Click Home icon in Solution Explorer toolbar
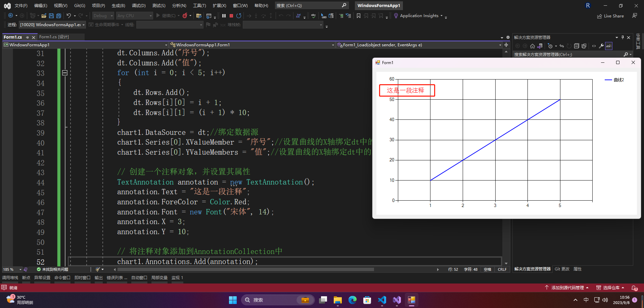Image resolution: width=644 pixels, height=308 pixels. click(533, 46)
